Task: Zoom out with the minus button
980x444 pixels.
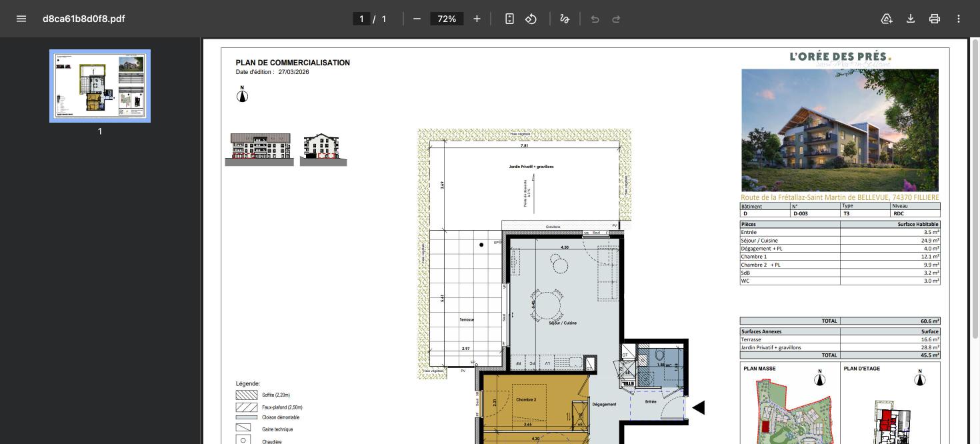Action: coord(417,19)
